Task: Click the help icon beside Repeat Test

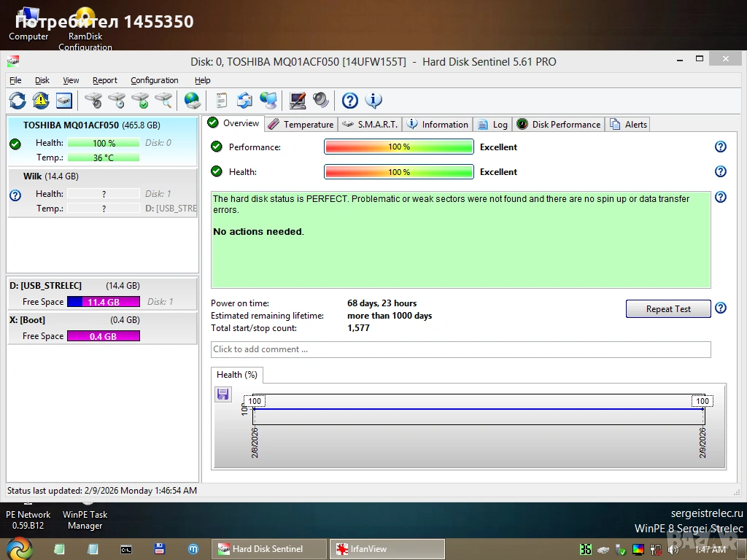Action: 721,308
